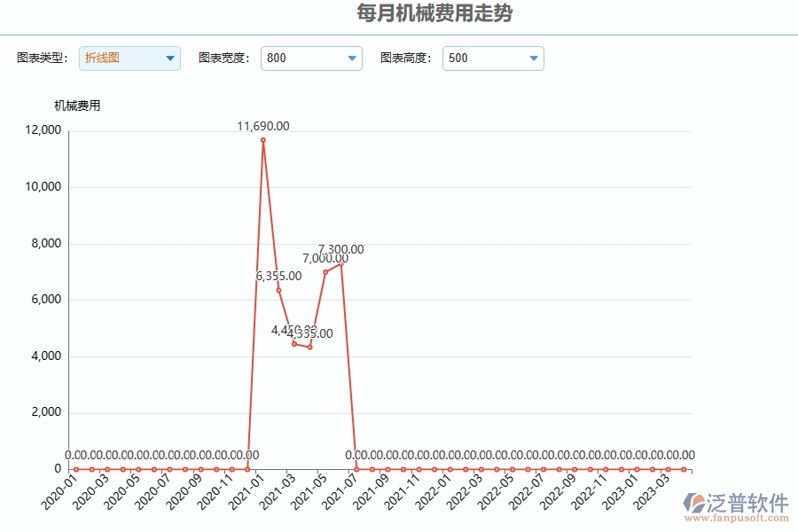
Task: Click the 每月机械费用走势 page title
Action: tap(434, 14)
